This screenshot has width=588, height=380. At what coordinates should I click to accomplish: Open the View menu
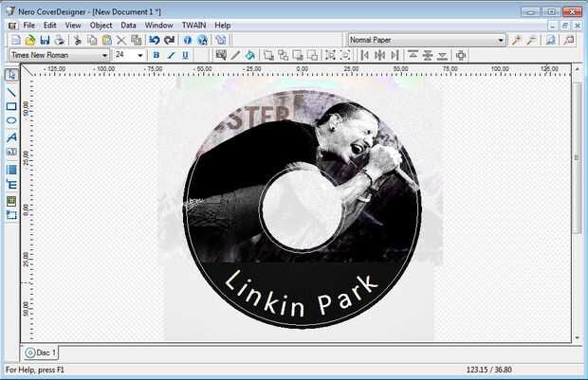pyautogui.click(x=73, y=26)
